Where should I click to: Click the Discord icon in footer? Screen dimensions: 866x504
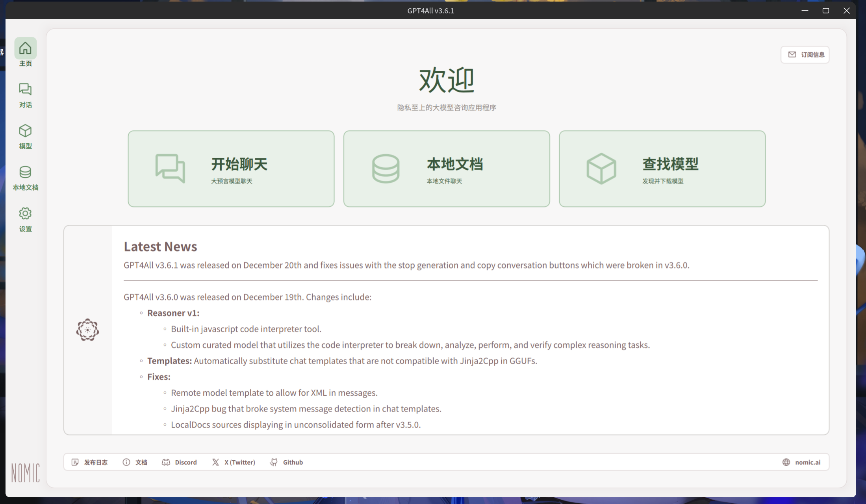point(166,462)
